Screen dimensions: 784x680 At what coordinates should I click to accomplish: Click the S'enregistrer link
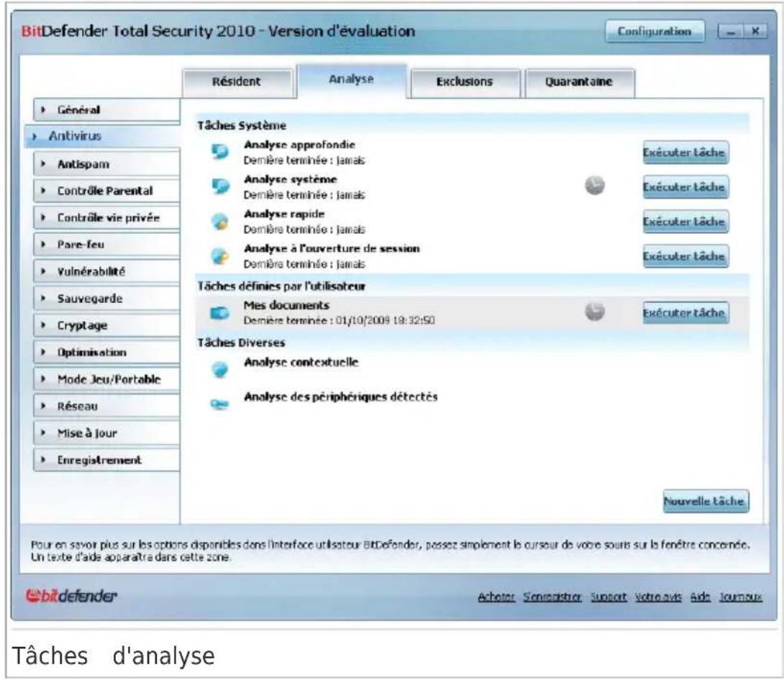click(552, 597)
